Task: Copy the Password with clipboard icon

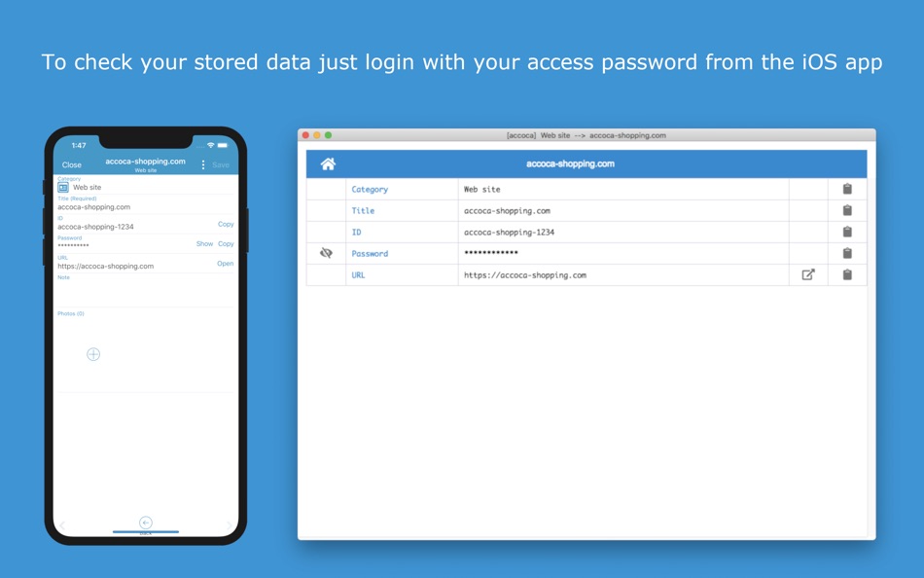Action: (847, 253)
